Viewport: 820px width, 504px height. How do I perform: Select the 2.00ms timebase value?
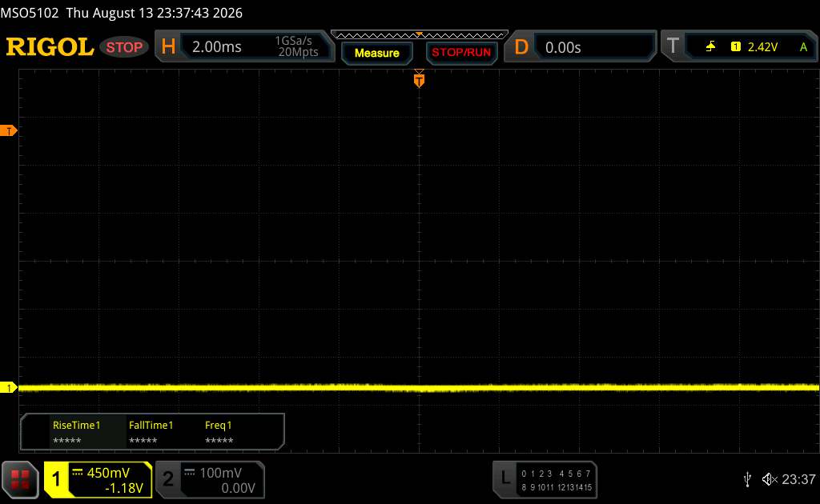[x=216, y=47]
